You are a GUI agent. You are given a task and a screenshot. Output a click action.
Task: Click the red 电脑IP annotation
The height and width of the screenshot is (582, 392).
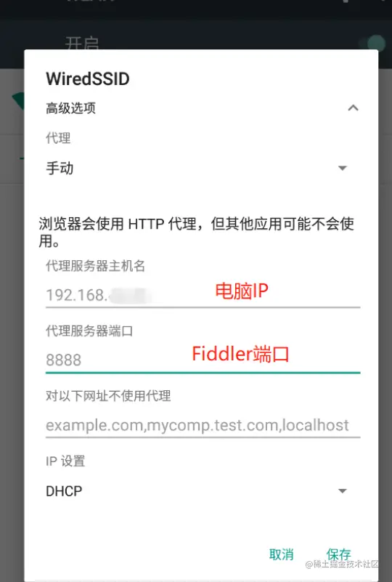pyautogui.click(x=242, y=291)
